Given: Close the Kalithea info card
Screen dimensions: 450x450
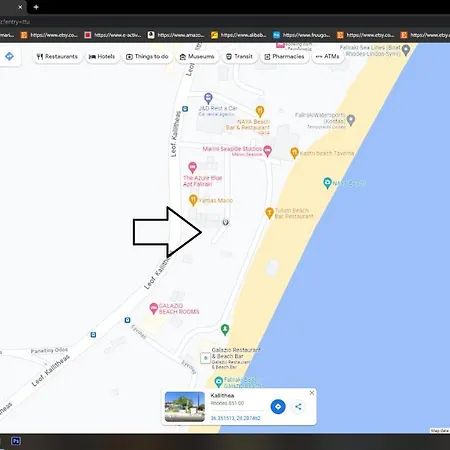Looking at the screenshot, I should click(x=312, y=393).
